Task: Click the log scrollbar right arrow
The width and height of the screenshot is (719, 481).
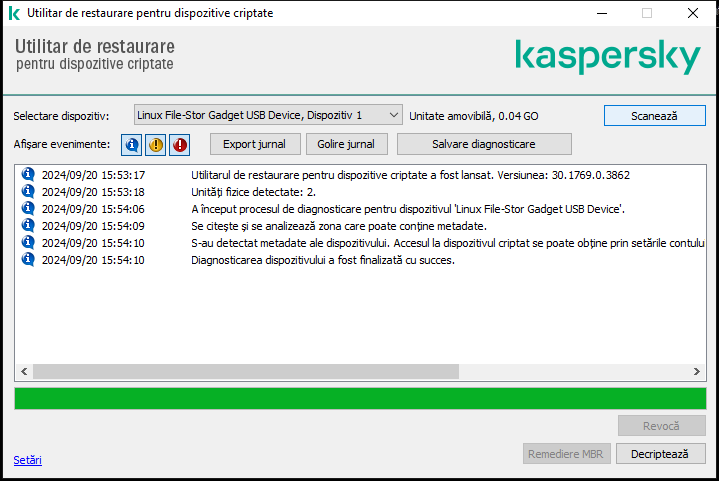Action: (697, 371)
